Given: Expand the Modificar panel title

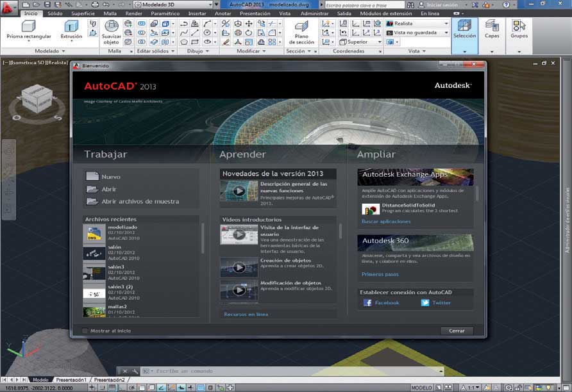Looking at the screenshot, I should point(251,51).
